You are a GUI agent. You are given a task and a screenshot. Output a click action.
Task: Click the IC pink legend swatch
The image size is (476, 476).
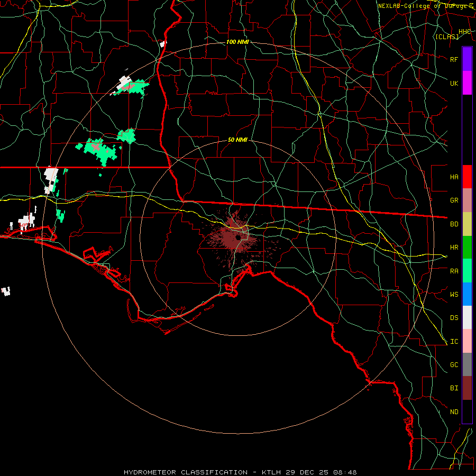pyautogui.click(x=467, y=341)
